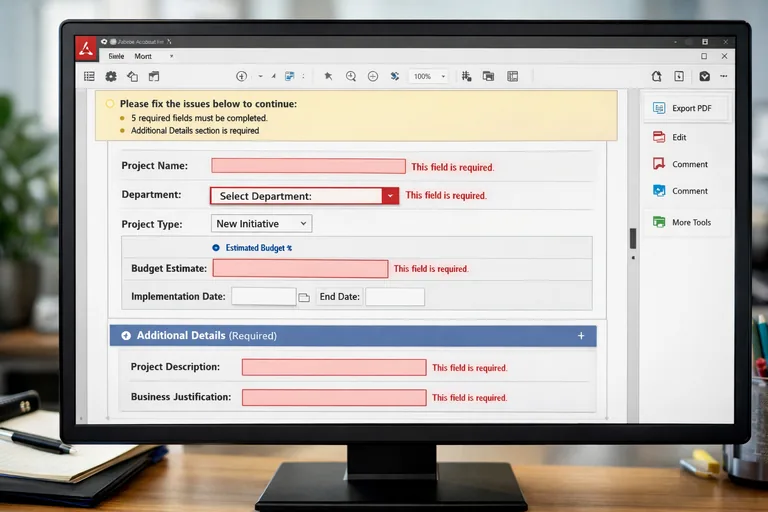Click the window panel icon after rotate
768x512 pixels.
(x=154, y=76)
